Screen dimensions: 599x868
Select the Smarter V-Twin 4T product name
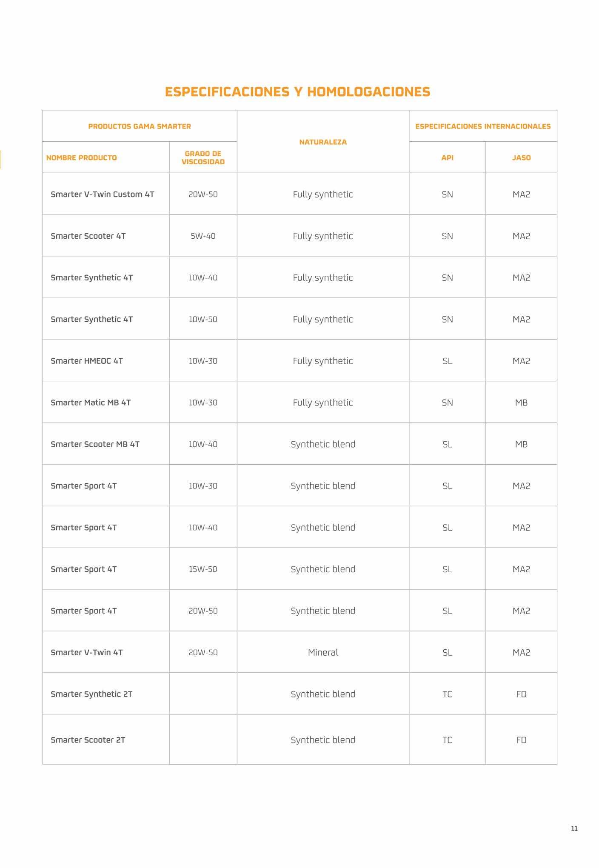(87, 653)
